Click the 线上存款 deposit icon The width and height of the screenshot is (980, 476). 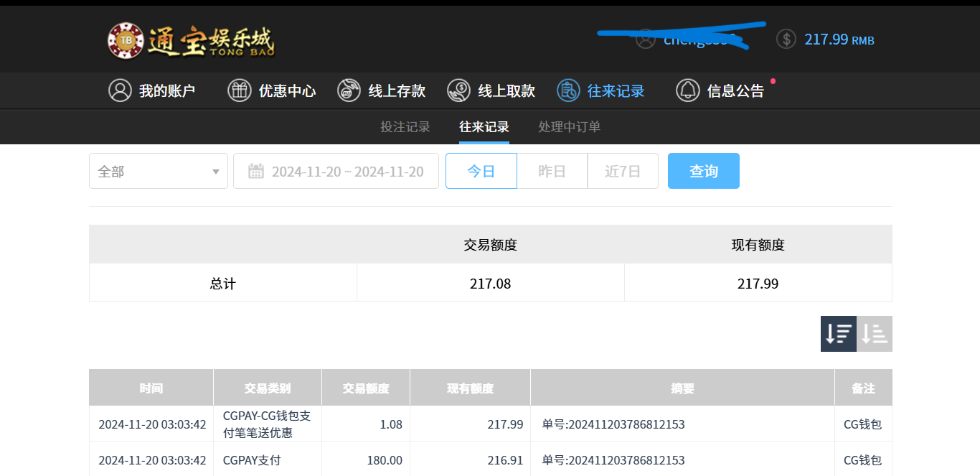[x=349, y=90]
